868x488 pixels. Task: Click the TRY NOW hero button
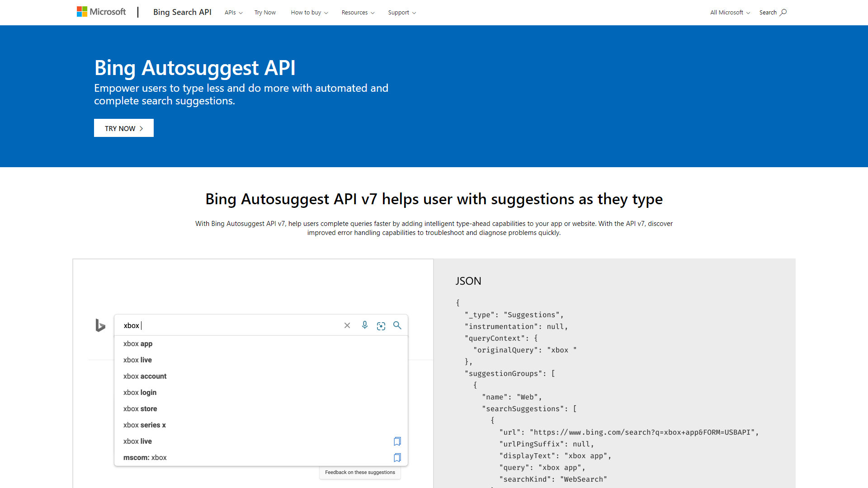pyautogui.click(x=124, y=128)
